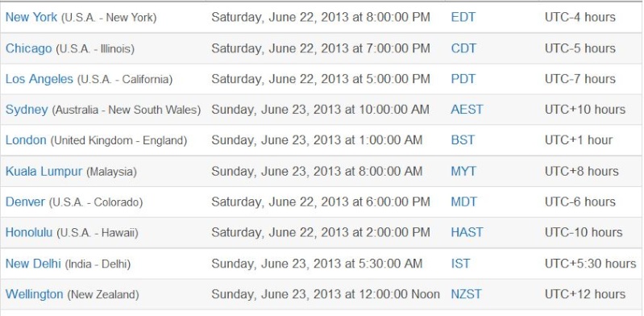Click the AEST time zone link
This screenshot has height=316, width=644.
point(467,110)
